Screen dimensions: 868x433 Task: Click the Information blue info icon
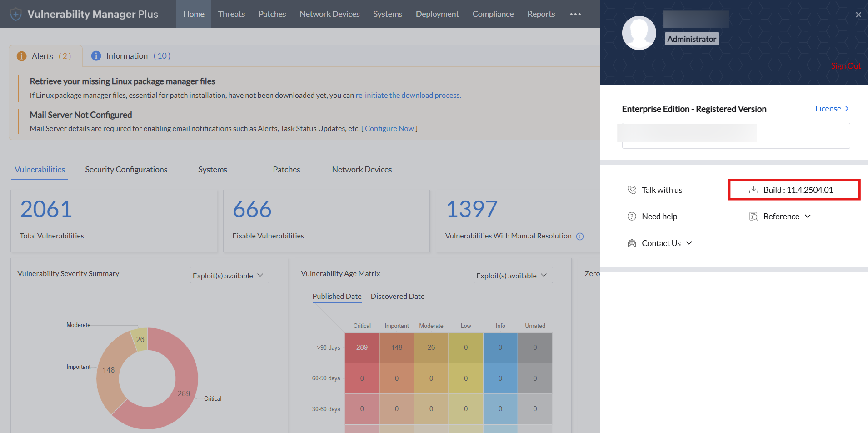96,55
